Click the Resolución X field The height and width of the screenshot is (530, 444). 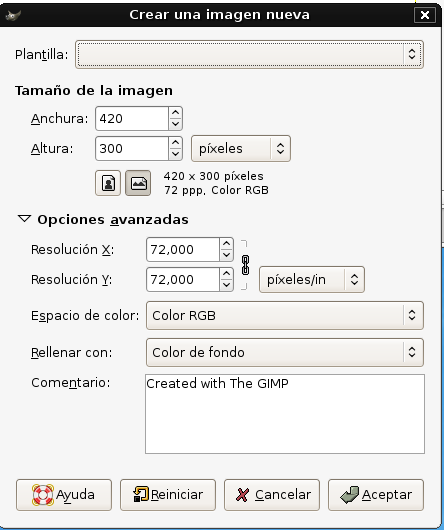(183, 249)
